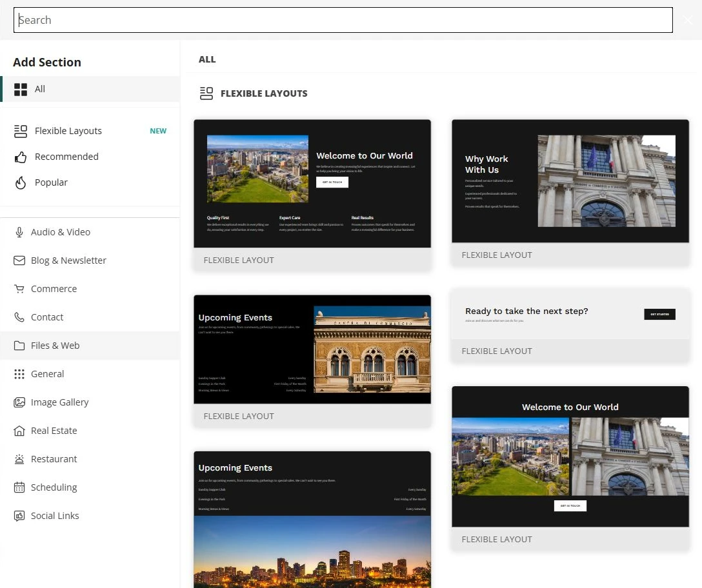The image size is (702, 588).
Task: Click the NEW badge beside Flexible Layouts
Action: (158, 131)
